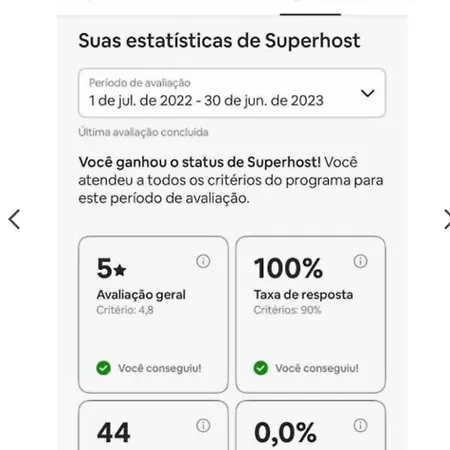
Task: Click the dropdown chevron arrow
Action: 367,93
